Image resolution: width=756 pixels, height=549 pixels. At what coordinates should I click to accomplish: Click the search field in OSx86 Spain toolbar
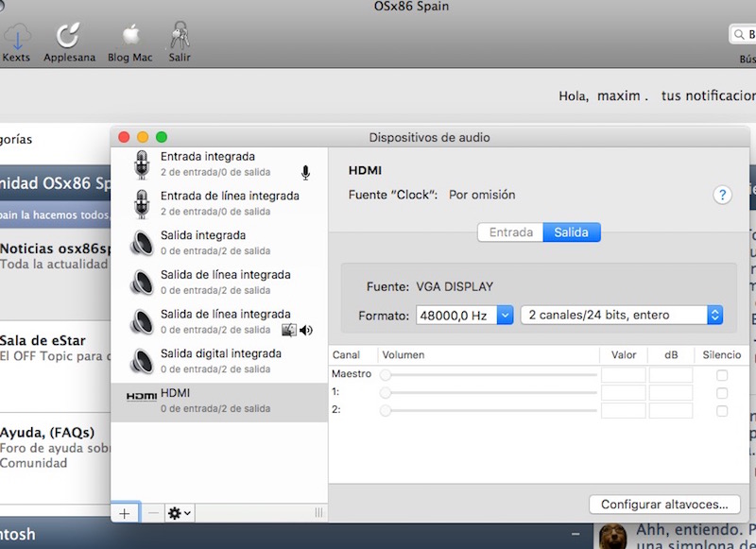(x=743, y=34)
